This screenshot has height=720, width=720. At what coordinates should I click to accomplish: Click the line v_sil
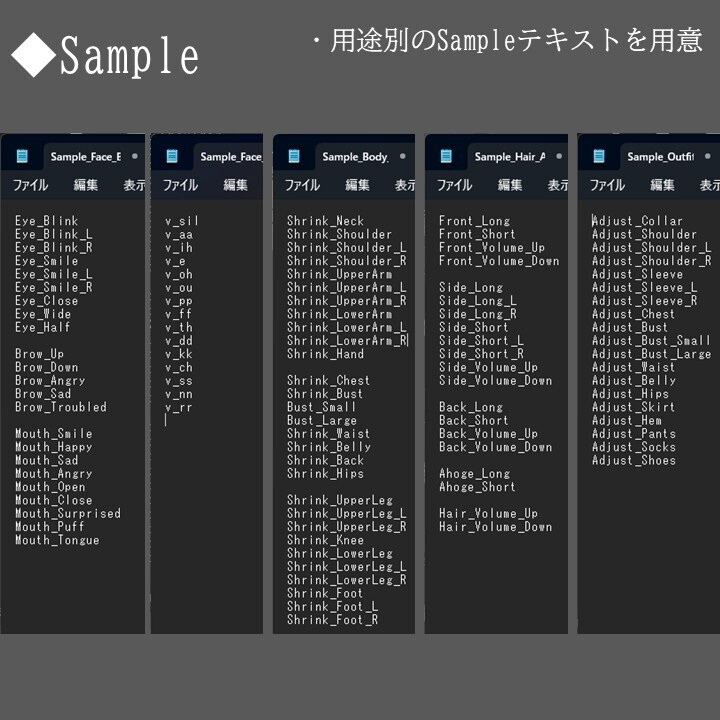182,221
